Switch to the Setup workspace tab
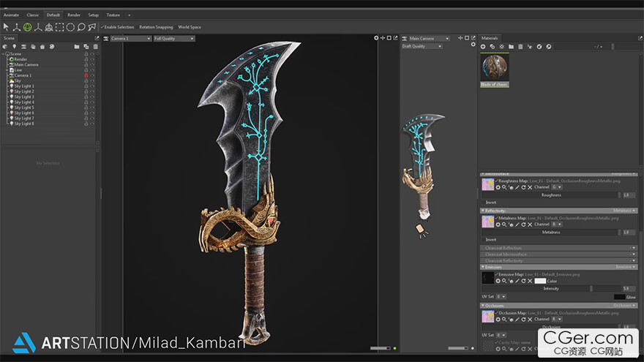644x362 pixels. [x=93, y=15]
